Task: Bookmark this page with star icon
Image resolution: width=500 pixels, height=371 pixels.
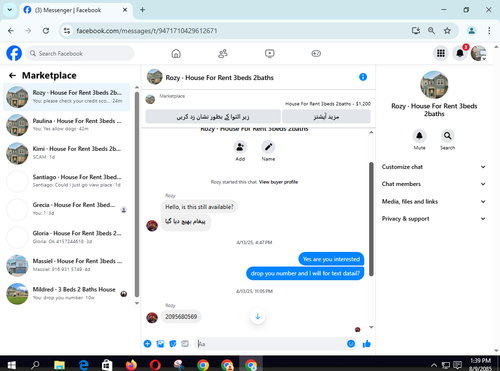Action: 447,31
